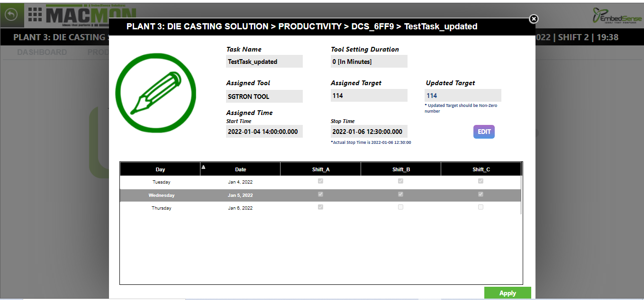Screen dimensions: 644x300
Task: Click the Updated Target input field
Action: [x=463, y=96]
